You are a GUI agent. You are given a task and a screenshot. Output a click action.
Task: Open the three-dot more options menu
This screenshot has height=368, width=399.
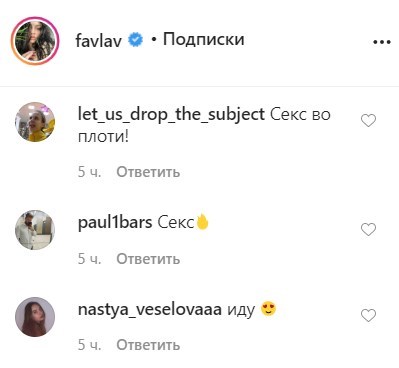pos(382,42)
